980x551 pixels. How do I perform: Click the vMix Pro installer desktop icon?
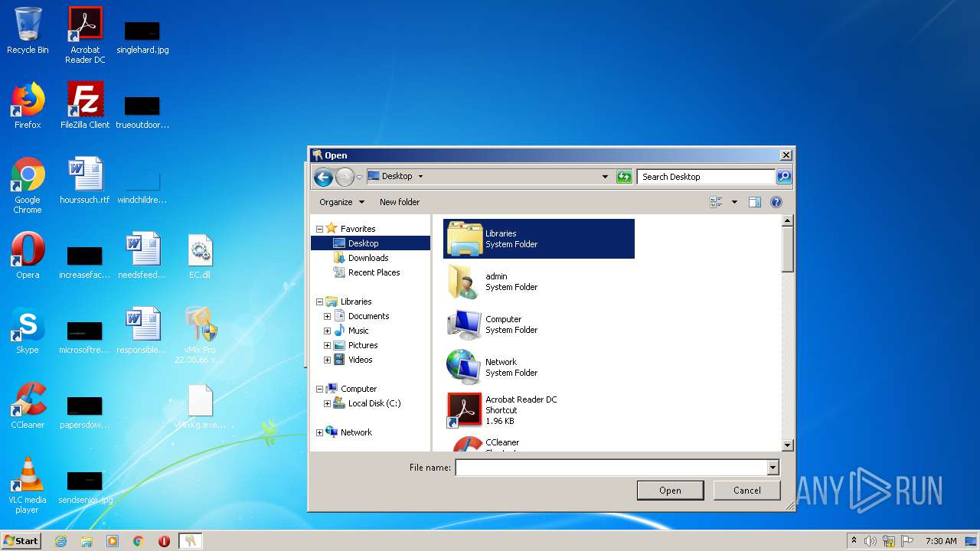[200, 335]
